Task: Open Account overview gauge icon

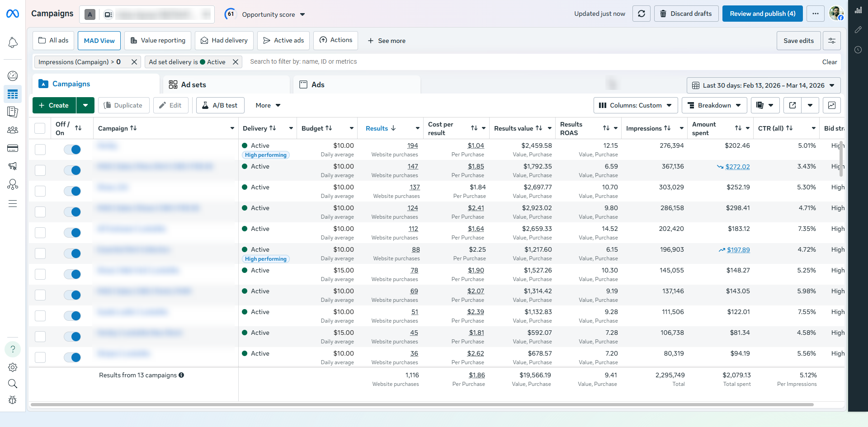Action: [13, 76]
